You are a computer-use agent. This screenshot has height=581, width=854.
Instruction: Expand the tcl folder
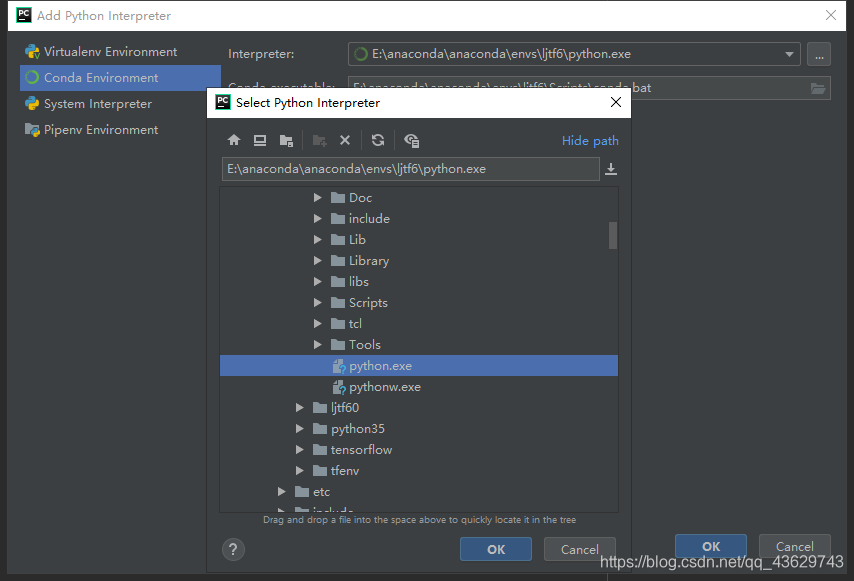318,323
